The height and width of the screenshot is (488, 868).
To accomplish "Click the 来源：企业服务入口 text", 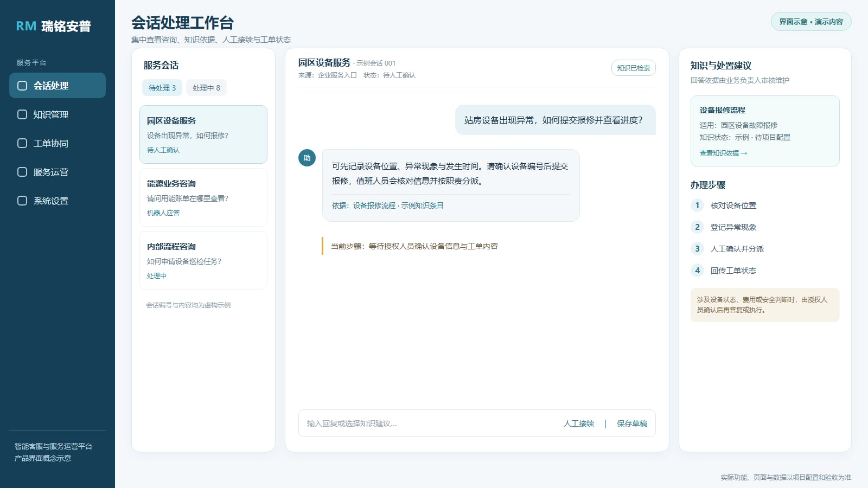I will [x=328, y=75].
